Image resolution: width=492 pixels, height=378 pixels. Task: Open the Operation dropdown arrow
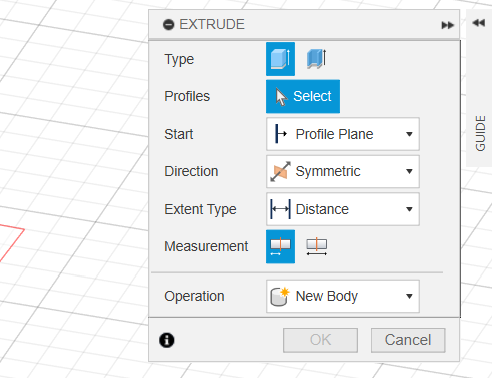(x=409, y=296)
